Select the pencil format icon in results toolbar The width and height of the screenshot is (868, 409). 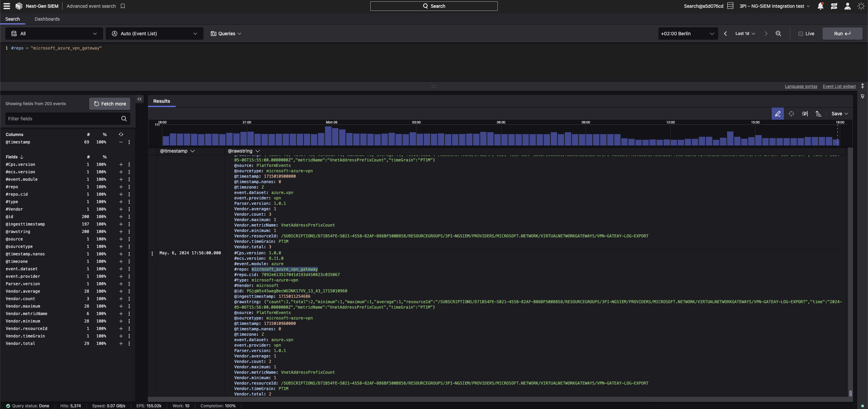click(x=777, y=114)
